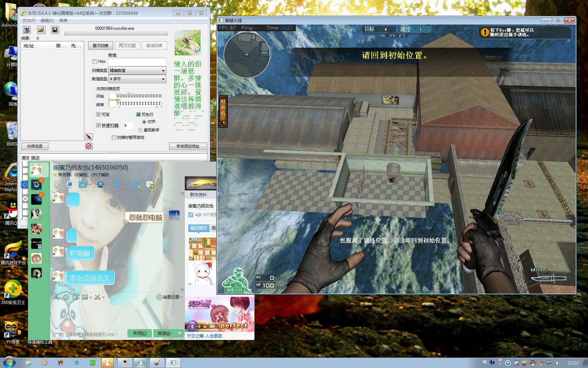Sort by the 地址 column header in CE
This screenshot has width=588, height=368.
click(x=37, y=46)
